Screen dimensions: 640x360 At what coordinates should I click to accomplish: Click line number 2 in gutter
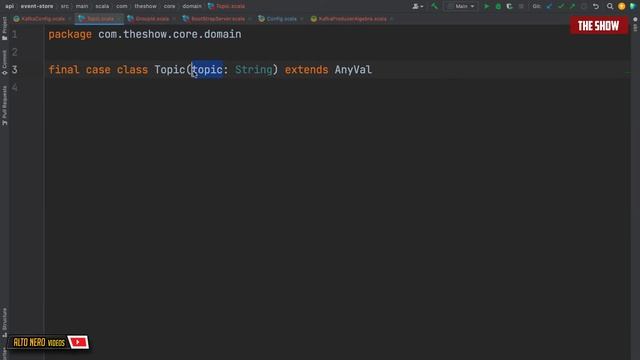15,52
